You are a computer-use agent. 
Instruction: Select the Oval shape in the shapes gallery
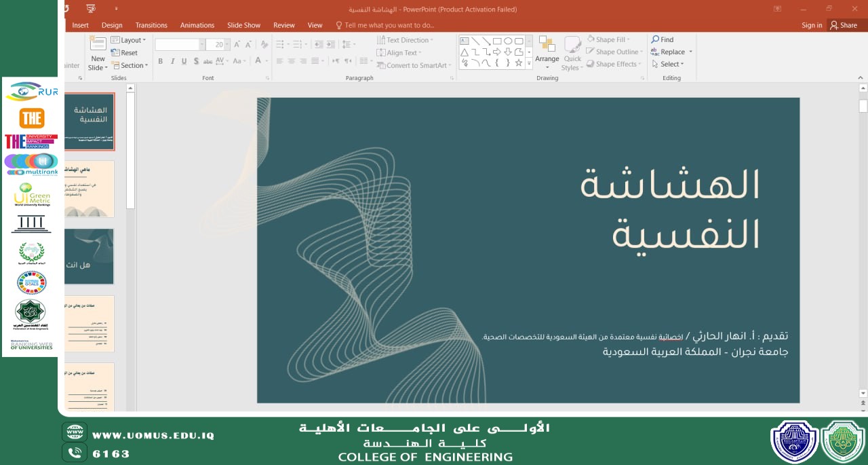pos(507,41)
